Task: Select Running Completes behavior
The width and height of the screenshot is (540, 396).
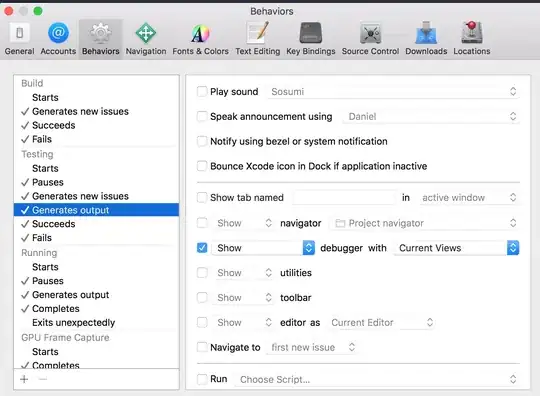Action: 96,309
